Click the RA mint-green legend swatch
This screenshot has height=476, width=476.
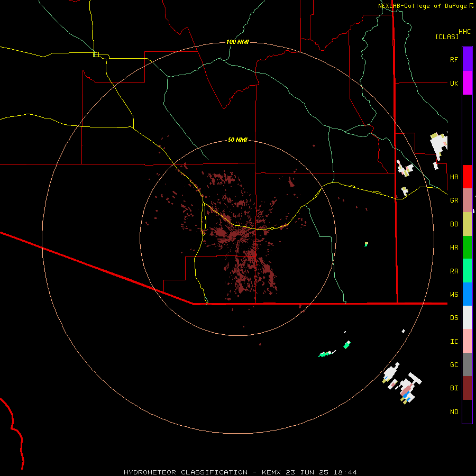467,271
